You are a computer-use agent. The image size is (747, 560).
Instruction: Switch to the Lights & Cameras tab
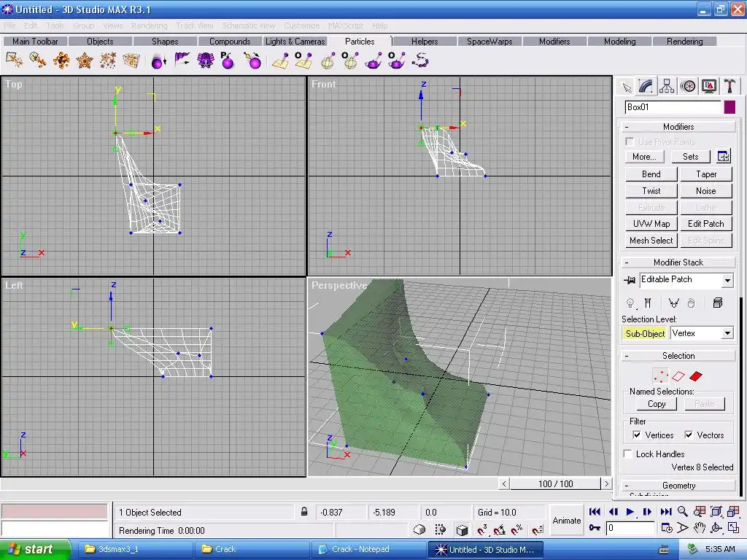pyautogui.click(x=295, y=42)
